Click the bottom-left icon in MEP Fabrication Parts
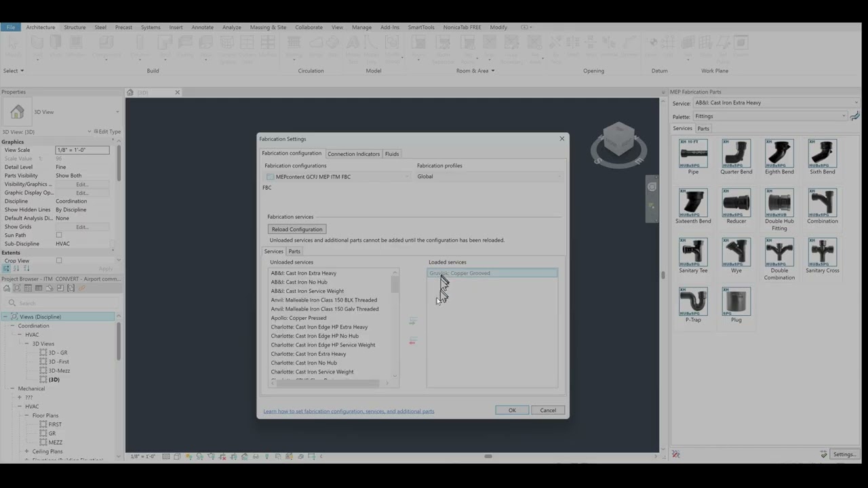The height and width of the screenshot is (488, 868). (x=675, y=454)
